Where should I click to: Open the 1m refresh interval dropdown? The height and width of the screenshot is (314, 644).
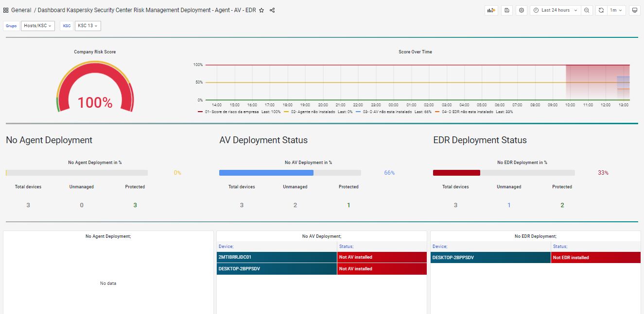click(x=616, y=10)
